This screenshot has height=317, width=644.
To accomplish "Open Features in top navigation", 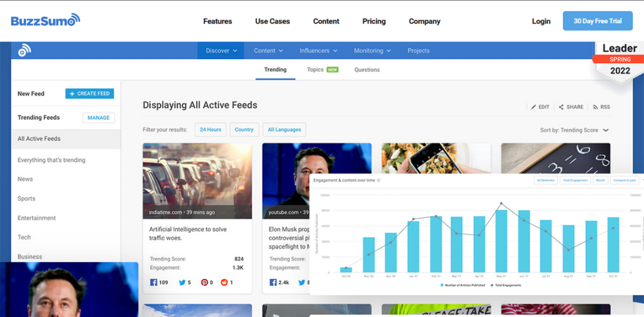I will point(218,21).
